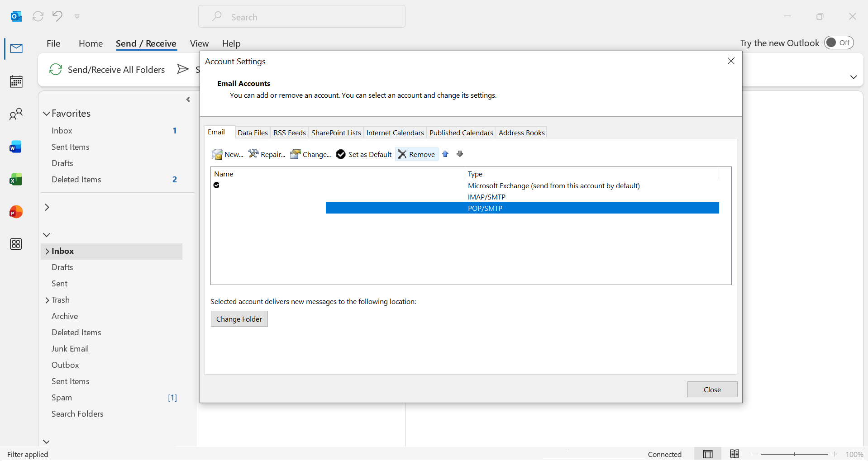Screen dimensions: 868x461
Task: Open the Help ribbon tab
Action: [x=231, y=43]
